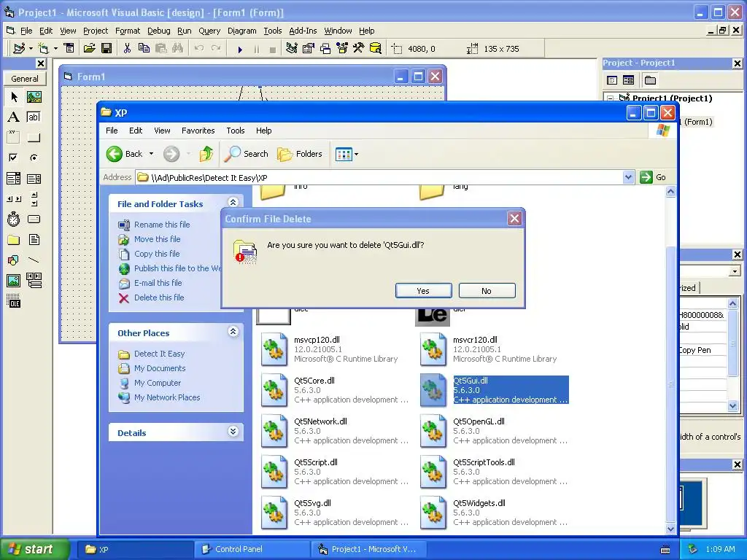747x560 pixels.
Task: Open the Toolbox hammer-and-wrench icon
Action: [359, 48]
